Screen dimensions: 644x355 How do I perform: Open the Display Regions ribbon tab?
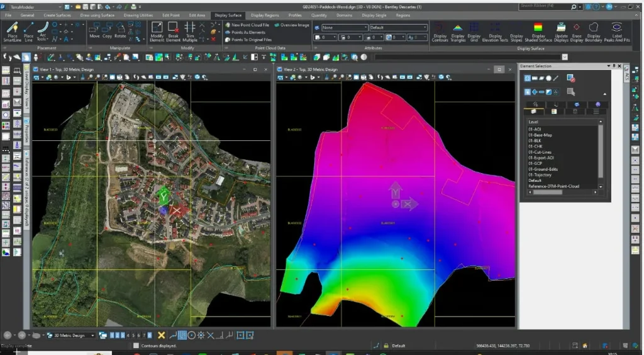tap(265, 14)
